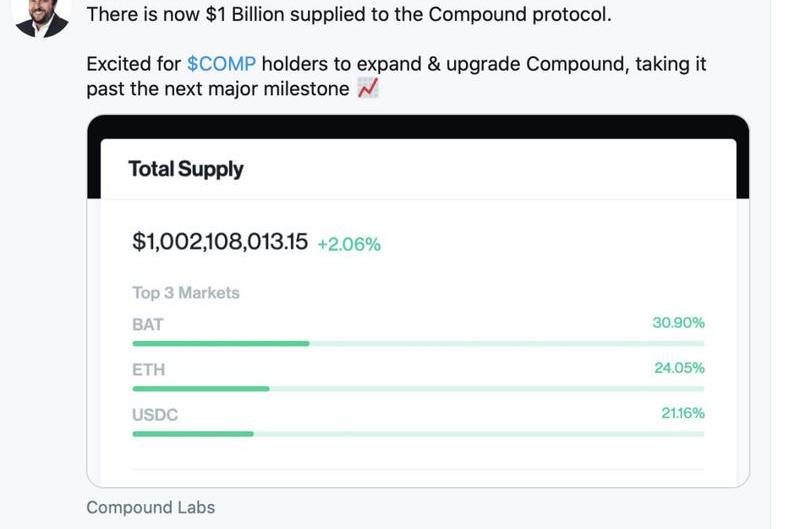
Task: Click the Top 3 Markets label
Action: (x=186, y=293)
